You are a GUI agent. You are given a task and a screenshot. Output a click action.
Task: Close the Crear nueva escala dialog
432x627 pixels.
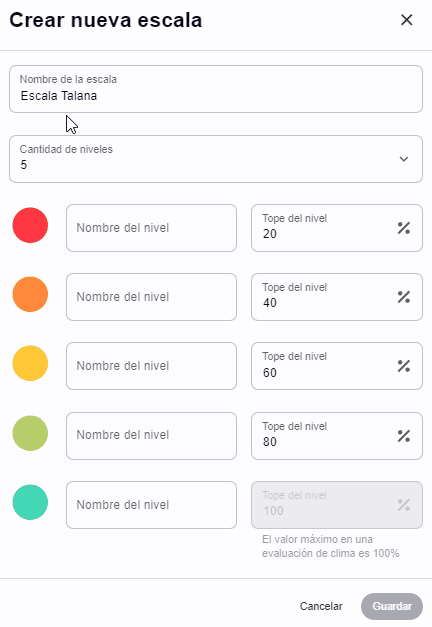click(406, 20)
